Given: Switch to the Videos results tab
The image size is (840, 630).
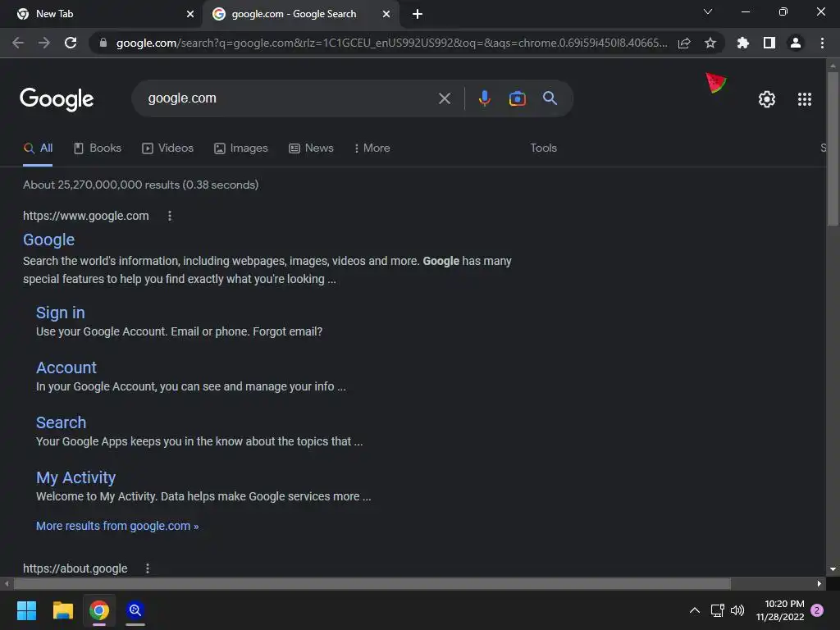Looking at the screenshot, I should point(167,148).
